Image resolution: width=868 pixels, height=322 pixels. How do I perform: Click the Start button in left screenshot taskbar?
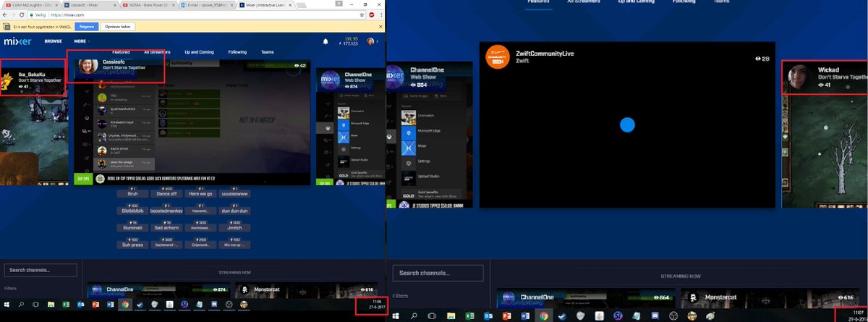(x=7, y=305)
